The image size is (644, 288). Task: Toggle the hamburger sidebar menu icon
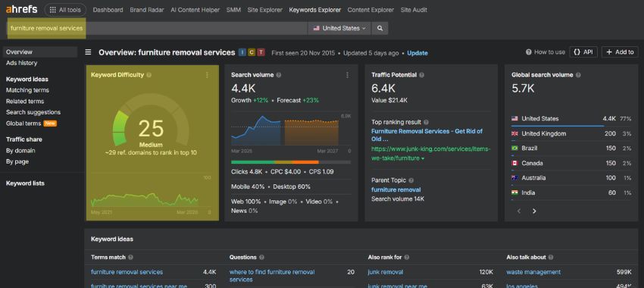[88, 52]
